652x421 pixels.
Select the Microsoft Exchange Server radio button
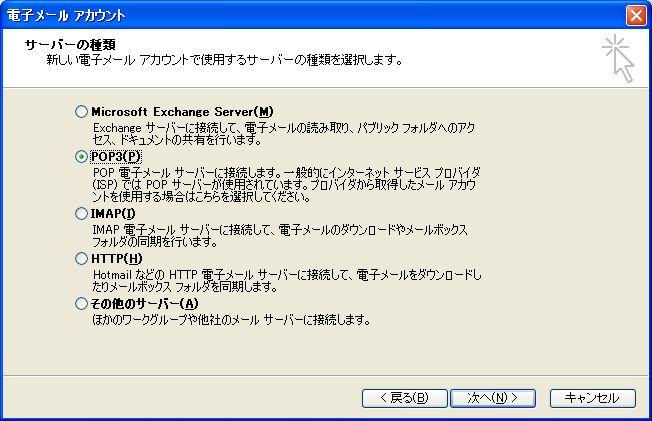82,111
